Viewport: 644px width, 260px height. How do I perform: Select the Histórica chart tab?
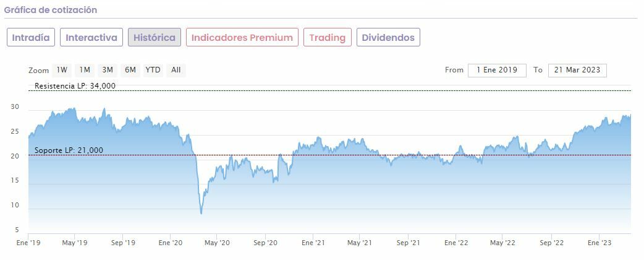pos(155,37)
